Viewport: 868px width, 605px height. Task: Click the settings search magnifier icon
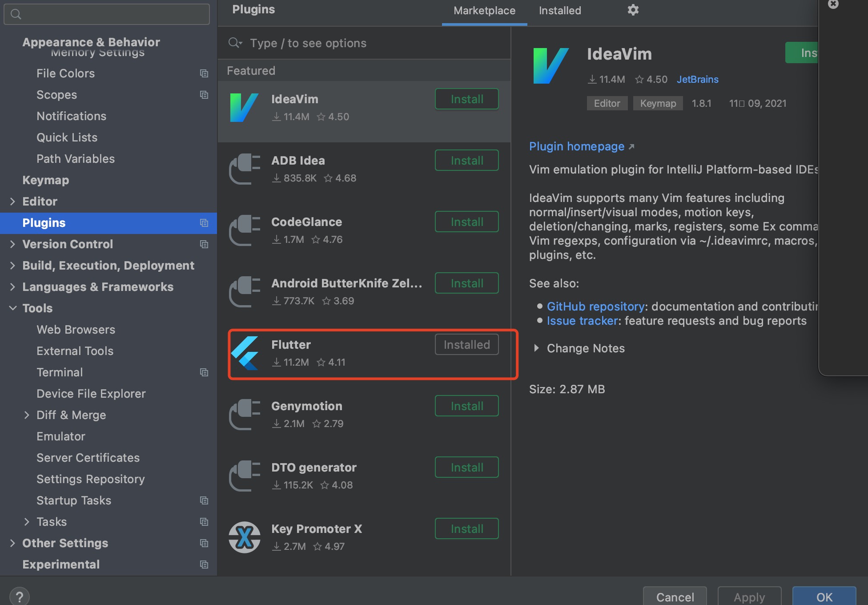pos(16,14)
